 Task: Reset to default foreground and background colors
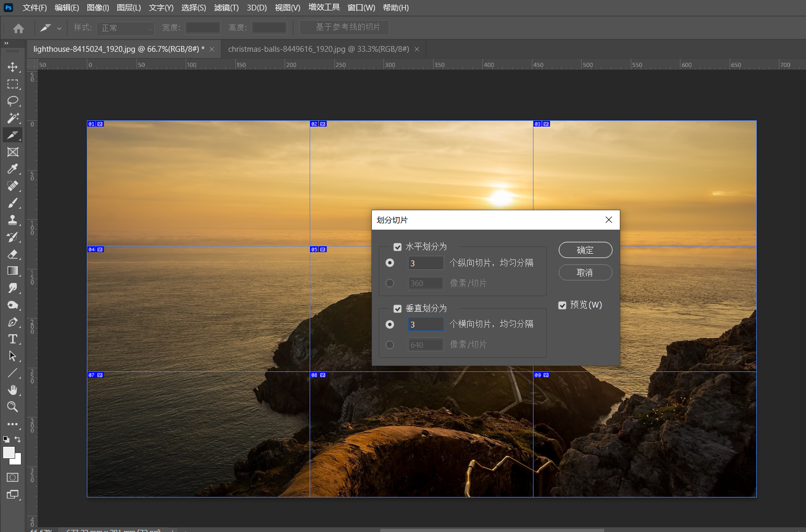[x=6, y=439]
